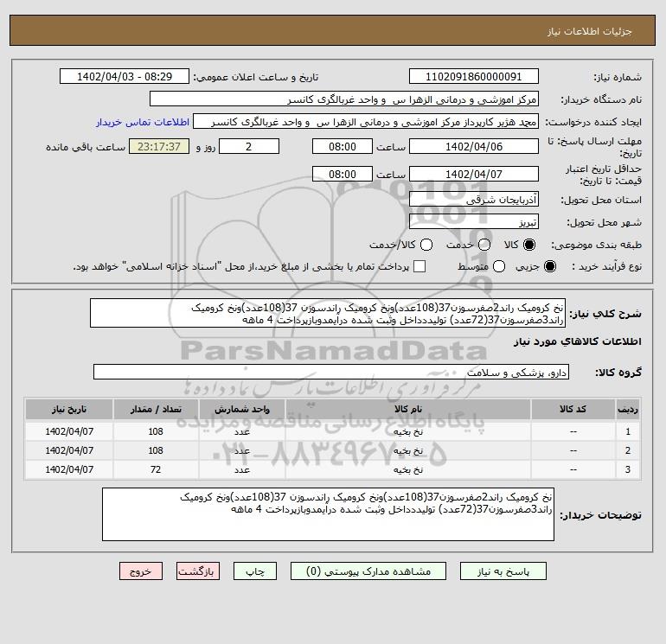
Task: Open the اطلاعات تماس خریدار link
Action: point(143,122)
